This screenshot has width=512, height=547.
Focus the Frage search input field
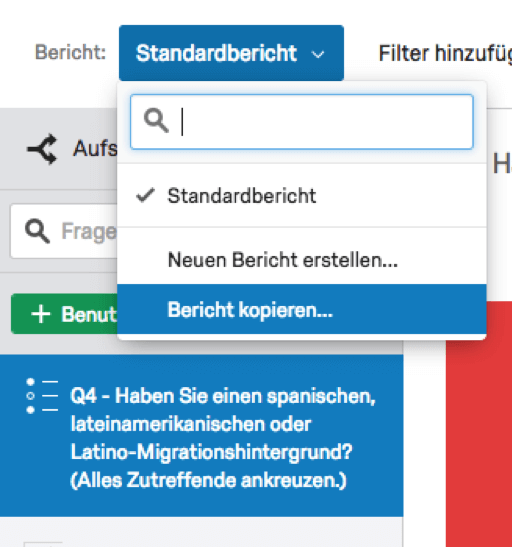click(64, 231)
